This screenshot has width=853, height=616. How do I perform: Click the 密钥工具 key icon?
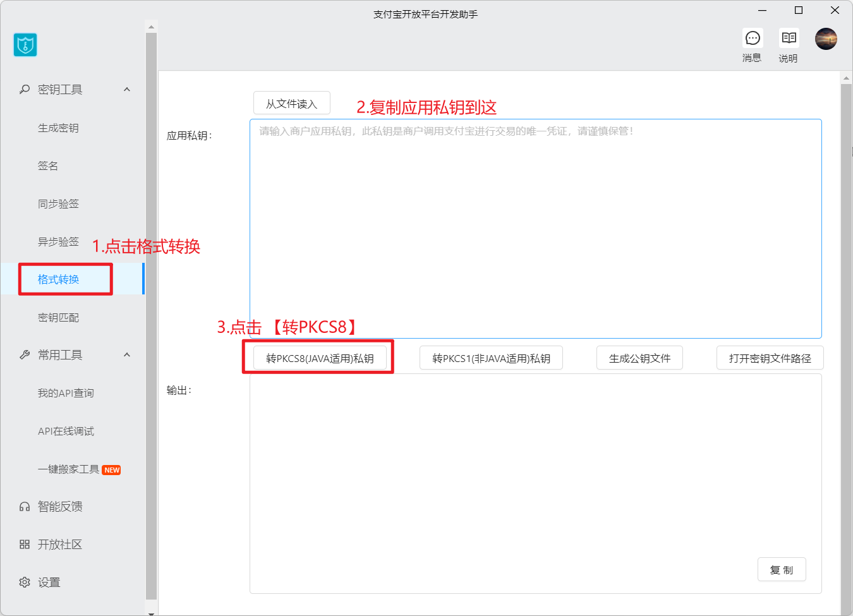(25, 90)
